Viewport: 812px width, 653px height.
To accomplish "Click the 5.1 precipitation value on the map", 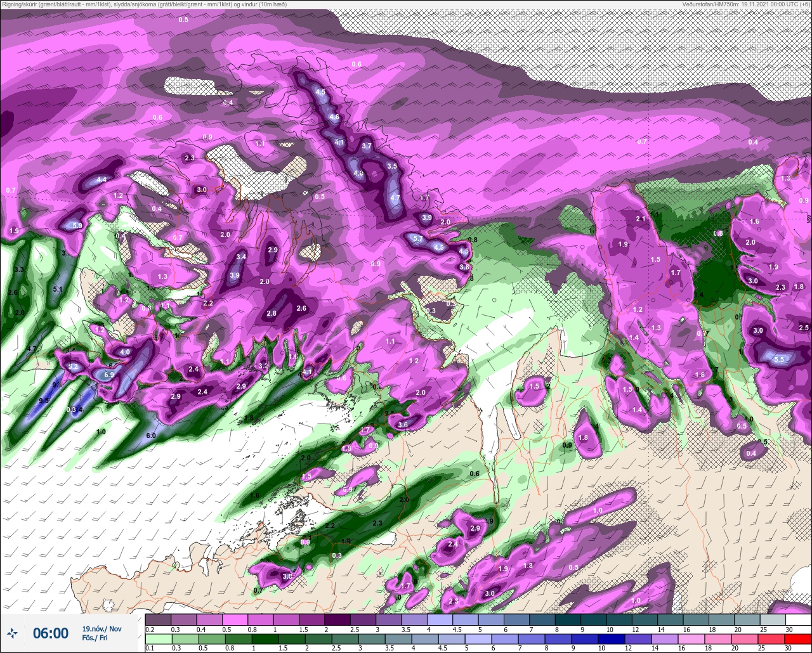I will tap(58, 289).
